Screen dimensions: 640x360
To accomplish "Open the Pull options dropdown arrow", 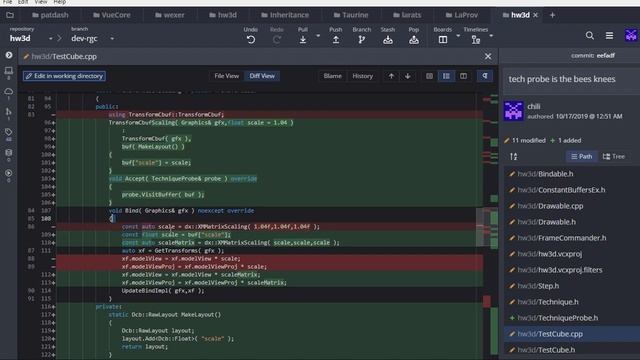I will point(318,36).
